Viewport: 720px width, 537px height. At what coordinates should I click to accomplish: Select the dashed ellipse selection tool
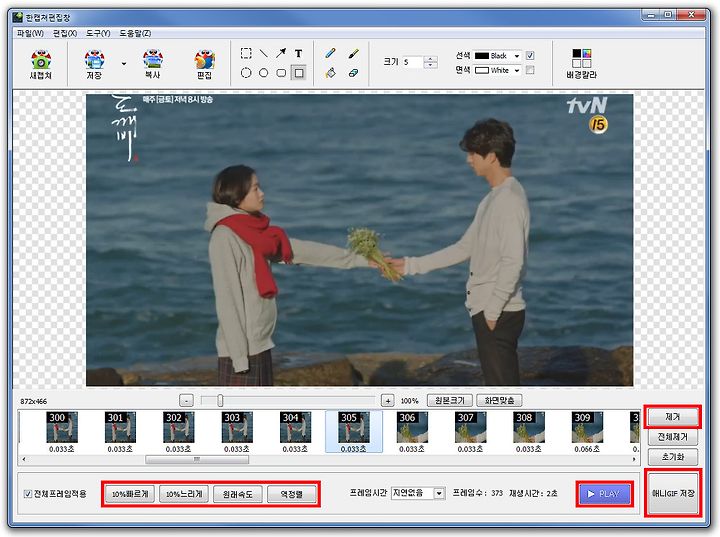point(246,73)
